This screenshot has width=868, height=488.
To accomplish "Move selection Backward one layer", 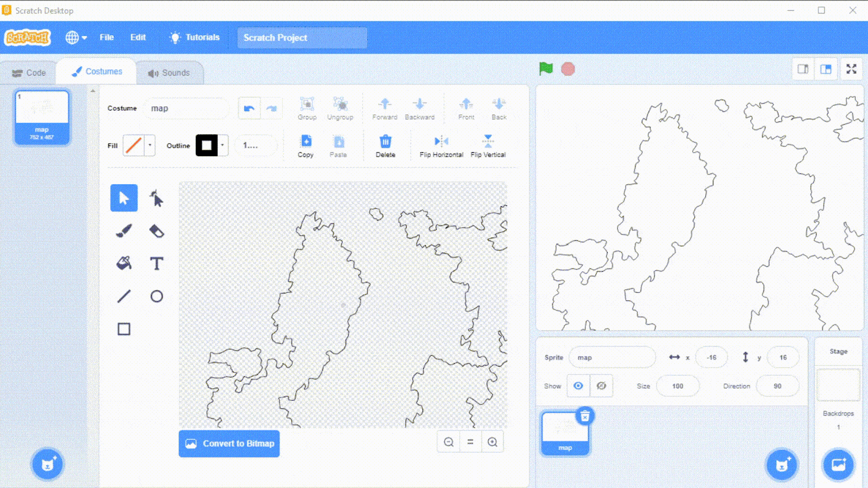I will [419, 108].
